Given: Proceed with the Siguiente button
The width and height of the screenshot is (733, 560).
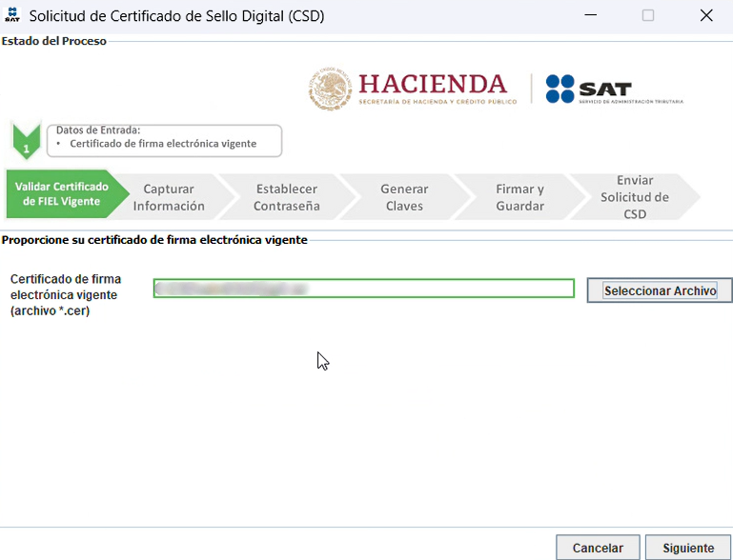Looking at the screenshot, I should (x=687, y=548).
